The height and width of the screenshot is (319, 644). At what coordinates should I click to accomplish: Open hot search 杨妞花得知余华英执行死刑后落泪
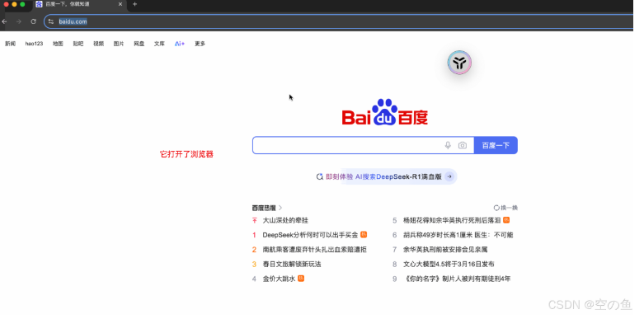452,220
